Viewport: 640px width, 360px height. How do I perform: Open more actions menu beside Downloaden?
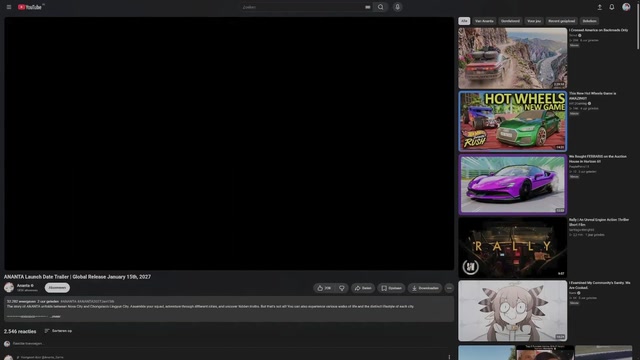[x=449, y=288]
